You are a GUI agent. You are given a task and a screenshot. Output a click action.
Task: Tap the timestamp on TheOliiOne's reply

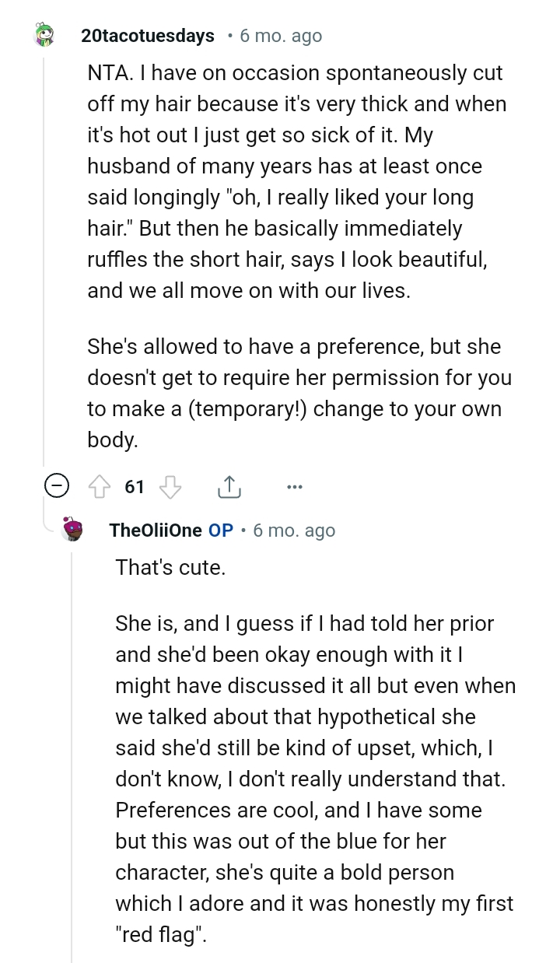coord(294,531)
